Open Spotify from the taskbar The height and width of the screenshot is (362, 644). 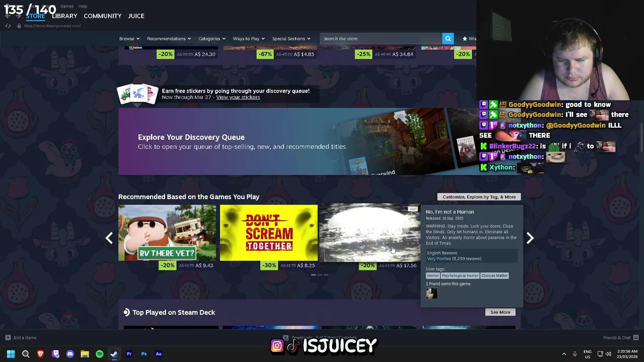[100, 354]
